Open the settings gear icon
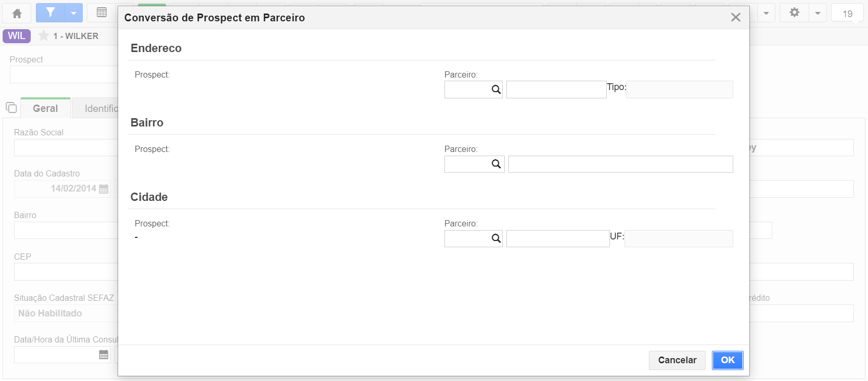 point(794,12)
